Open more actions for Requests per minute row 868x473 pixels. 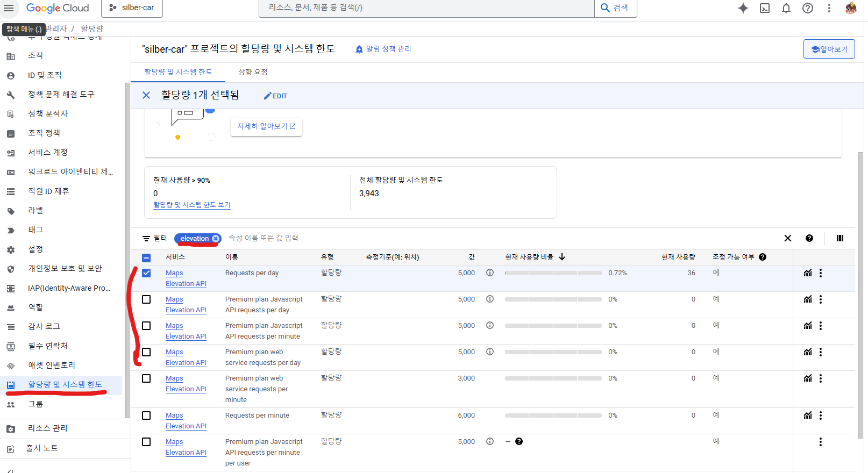821,415
